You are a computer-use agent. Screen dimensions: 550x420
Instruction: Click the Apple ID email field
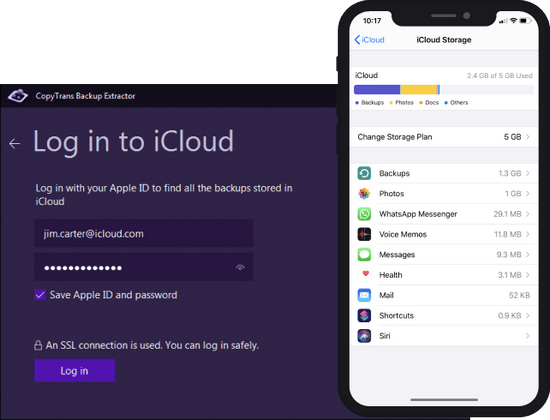[x=143, y=233]
